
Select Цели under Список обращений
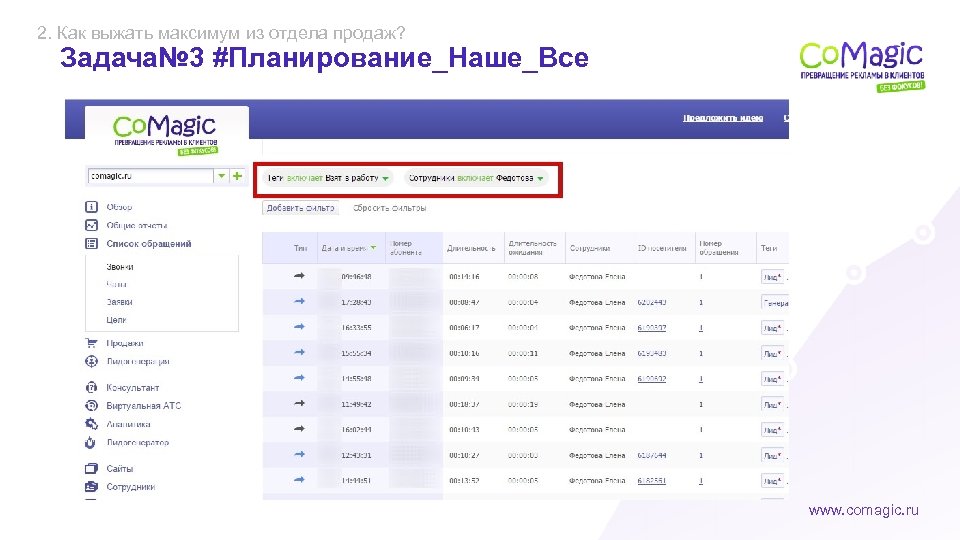click(x=116, y=320)
